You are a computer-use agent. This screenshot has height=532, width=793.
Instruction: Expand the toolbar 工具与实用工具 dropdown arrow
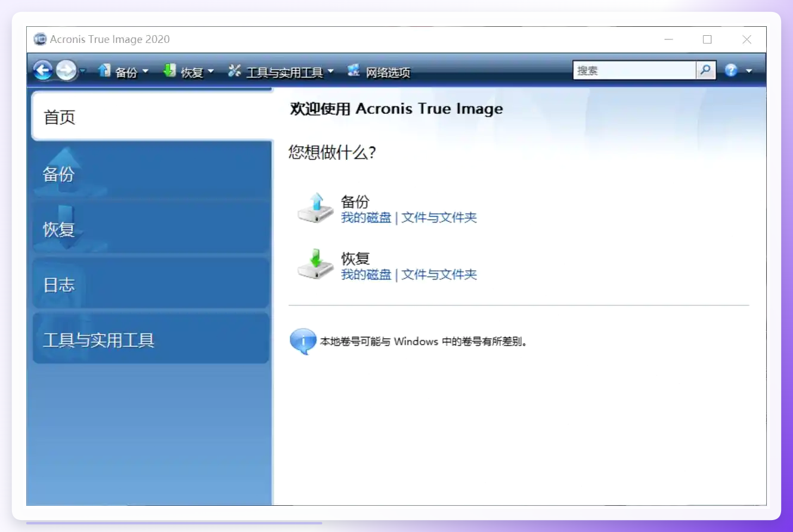tap(330, 72)
